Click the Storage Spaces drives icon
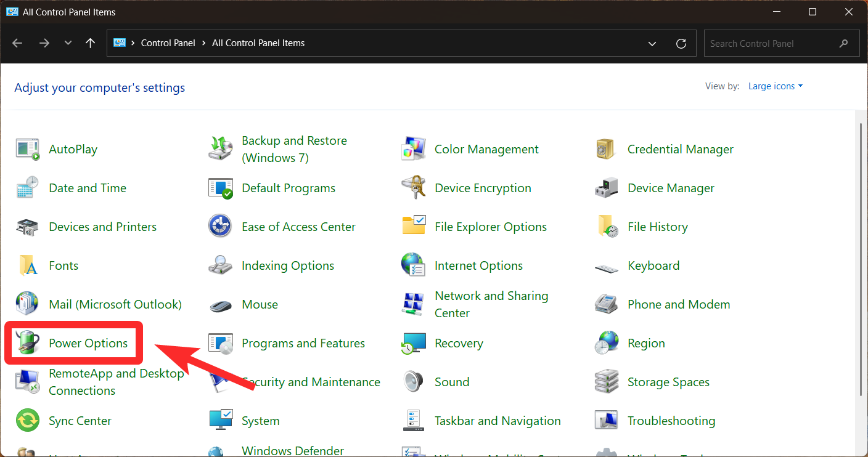This screenshot has height=457, width=868. (x=607, y=382)
